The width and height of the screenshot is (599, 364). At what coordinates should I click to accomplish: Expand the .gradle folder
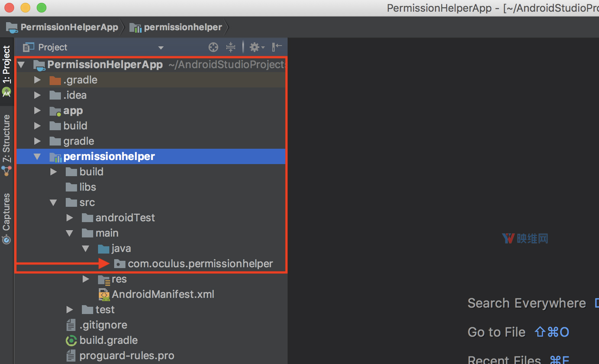38,80
